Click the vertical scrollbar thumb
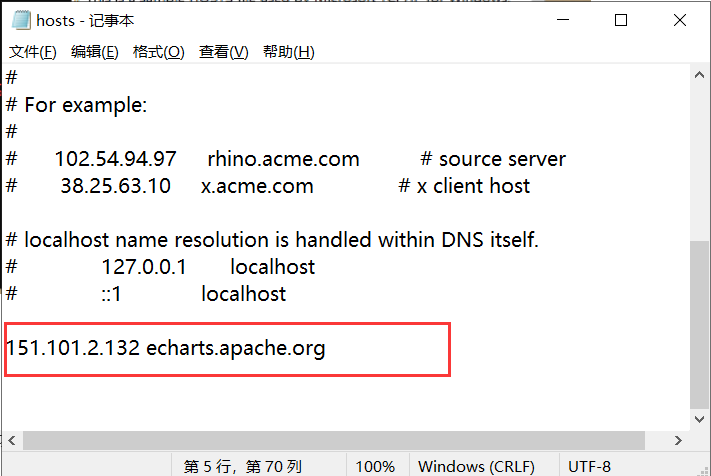 tap(699, 325)
